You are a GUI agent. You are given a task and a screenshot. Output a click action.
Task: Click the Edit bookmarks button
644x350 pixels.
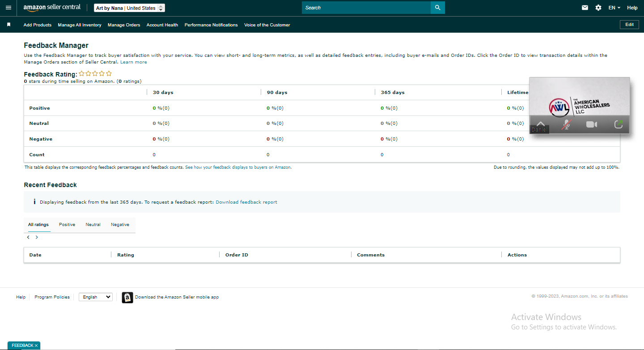click(629, 25)
